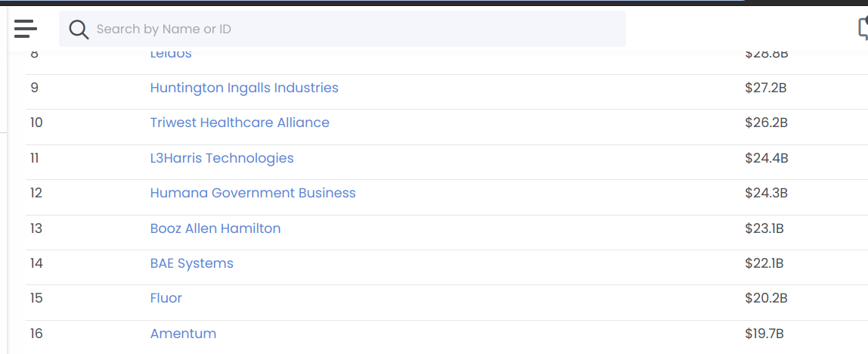Open the Amentum contractor link
The image size is (868, 354).
click(183, 334)
